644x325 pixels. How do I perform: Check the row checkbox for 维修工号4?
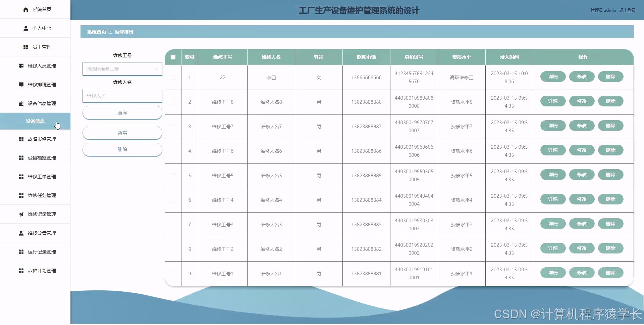[x=173, y=200]
